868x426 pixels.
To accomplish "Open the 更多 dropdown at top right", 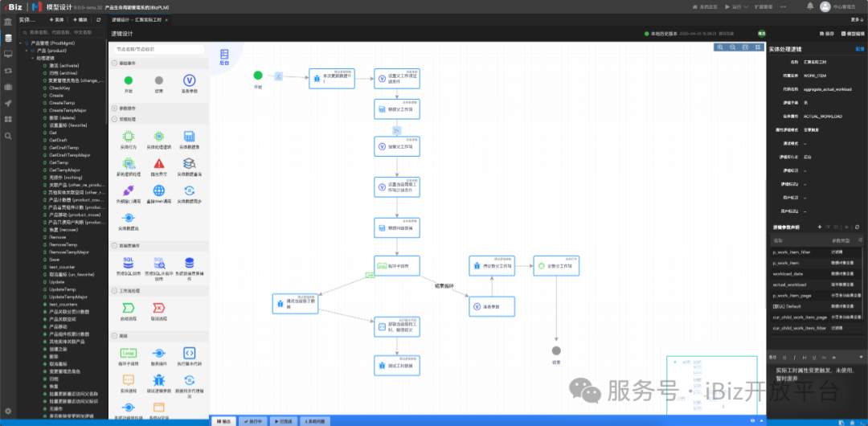I will click(857, 19).
